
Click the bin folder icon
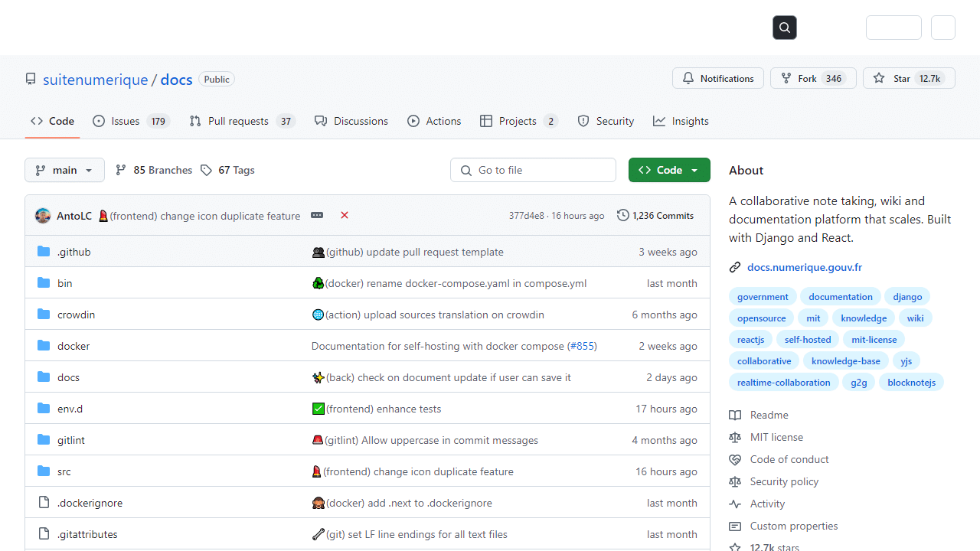coord(44,283)
